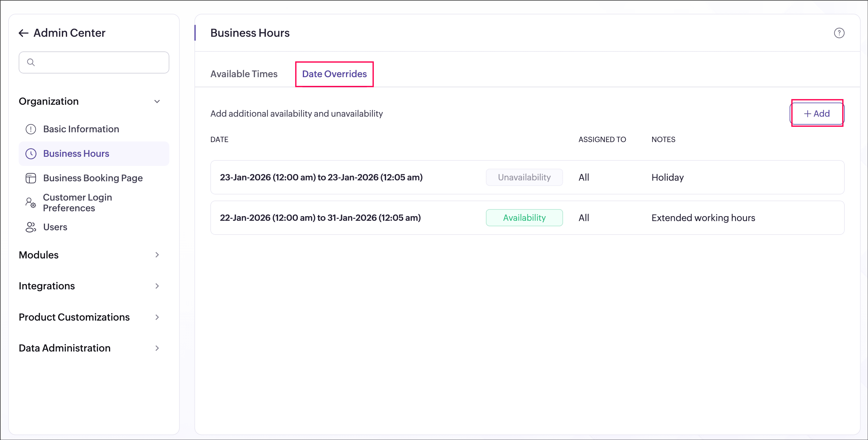Viewport: 868px width, 440px height.
Task: Expand the Modules section
Action: click(x=157, y=255)
